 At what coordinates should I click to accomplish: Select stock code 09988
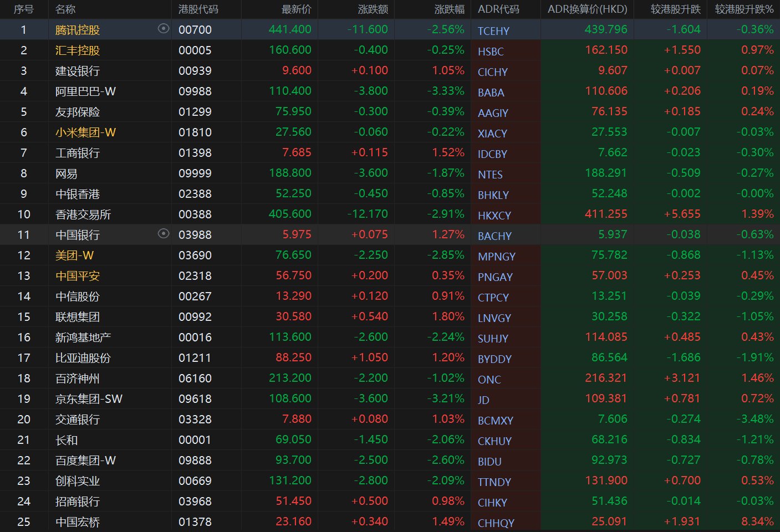[195, 91]
